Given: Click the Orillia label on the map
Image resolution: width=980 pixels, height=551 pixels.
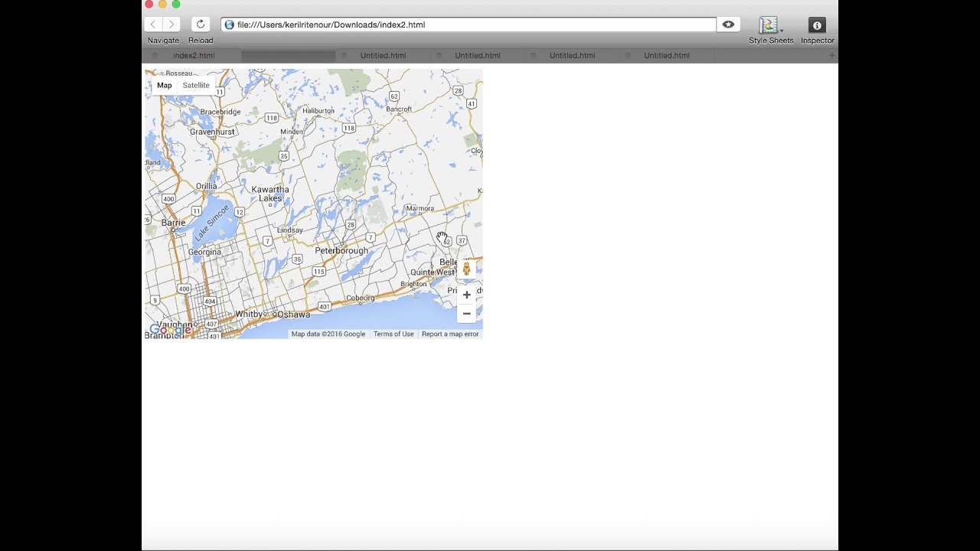Looking at the screenshot, I should (x=206, y=186).
